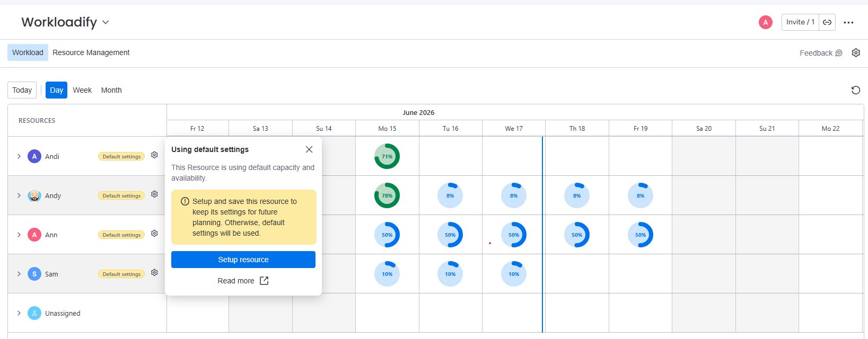Click the Fr 12 date header

pyautogui.click(x=197, y=128)
